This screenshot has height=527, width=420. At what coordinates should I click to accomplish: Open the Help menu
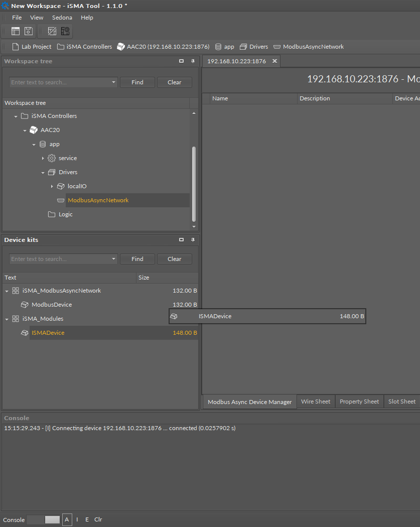click(x=87, y=18)
